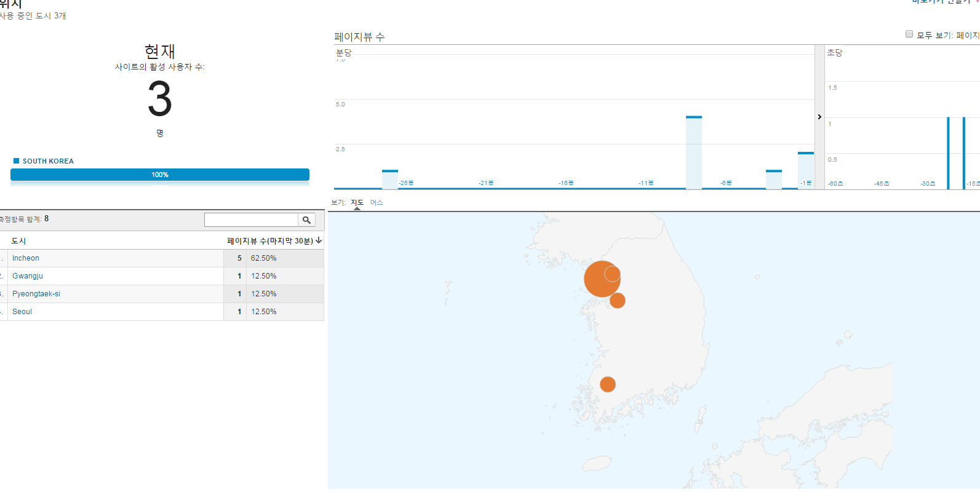Click the small Seoul bubble overlapping Incheon

pyautogui.click(x=613, y=273)
